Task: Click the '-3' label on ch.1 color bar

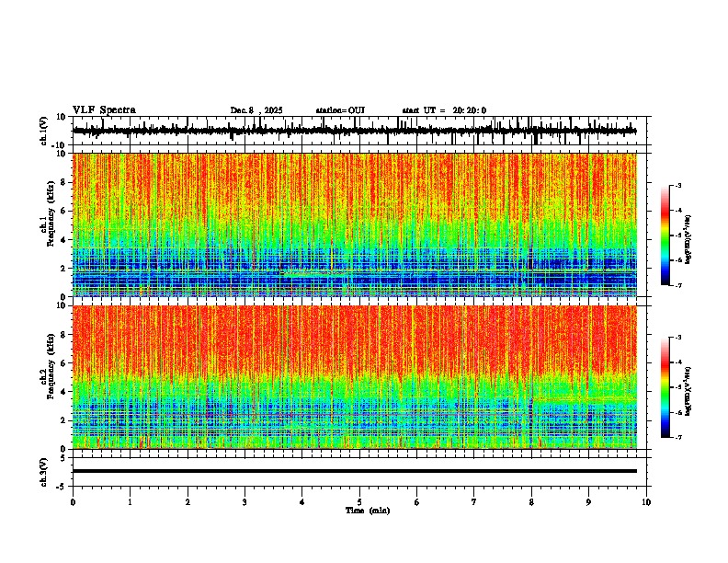Action: [x=677, y=186]
